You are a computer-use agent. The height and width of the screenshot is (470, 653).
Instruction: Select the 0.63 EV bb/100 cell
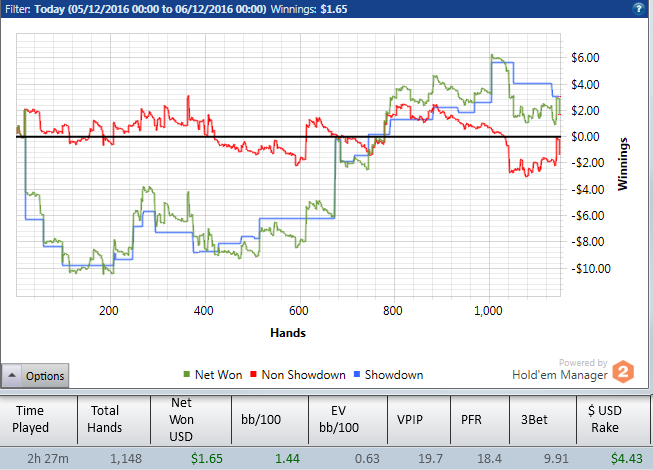pos(367,458)
